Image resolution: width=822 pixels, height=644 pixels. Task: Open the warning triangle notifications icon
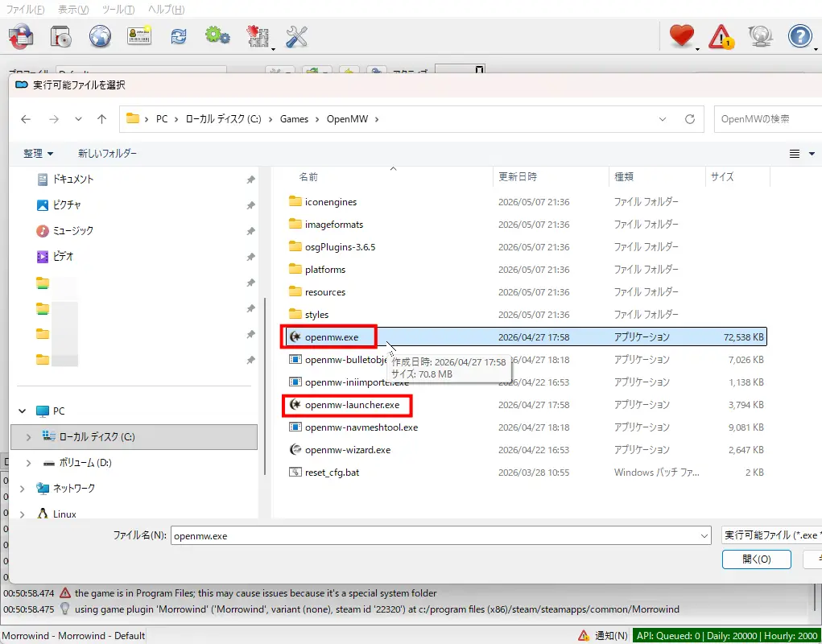tap(721, 37)
